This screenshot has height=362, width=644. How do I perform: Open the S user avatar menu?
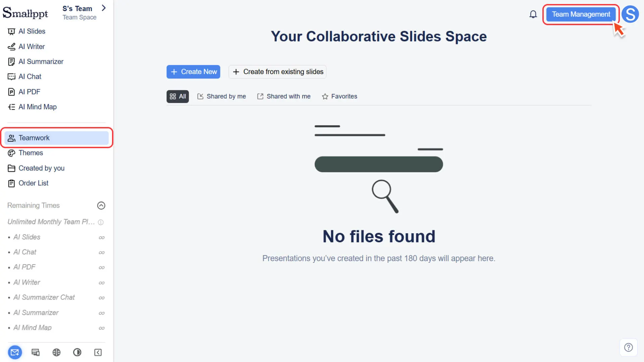click(x=630, y=14)
